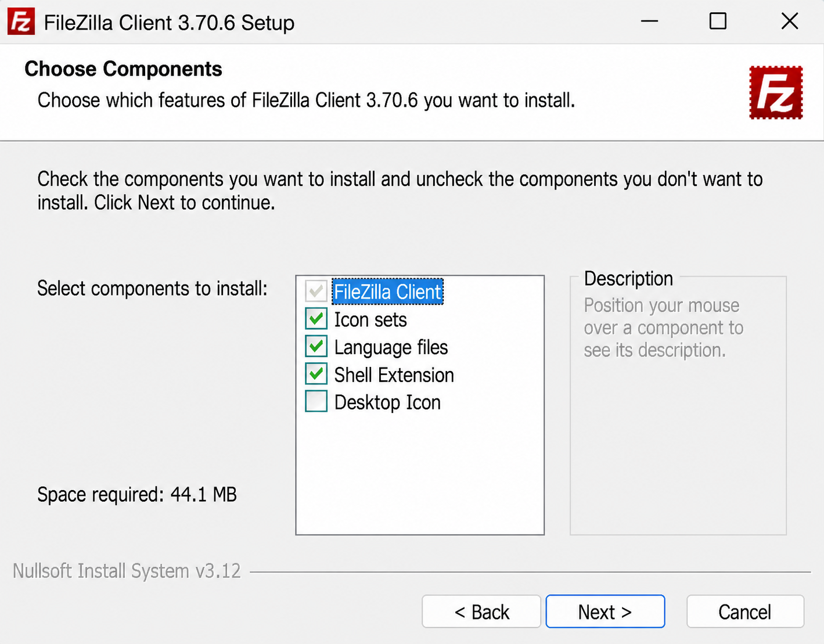The image size is (824, 644).
Task: Select the Desktop Icon component label
Action: click(387, 402)
